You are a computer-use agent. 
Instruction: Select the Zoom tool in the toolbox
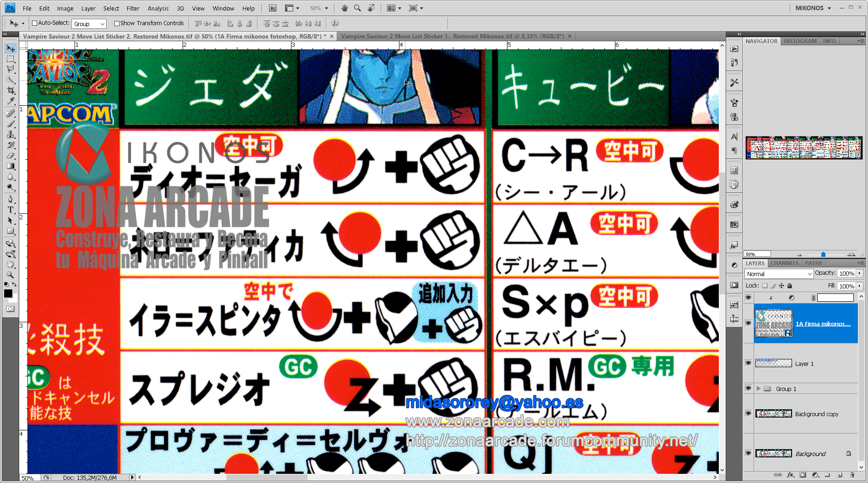[10, 275]
